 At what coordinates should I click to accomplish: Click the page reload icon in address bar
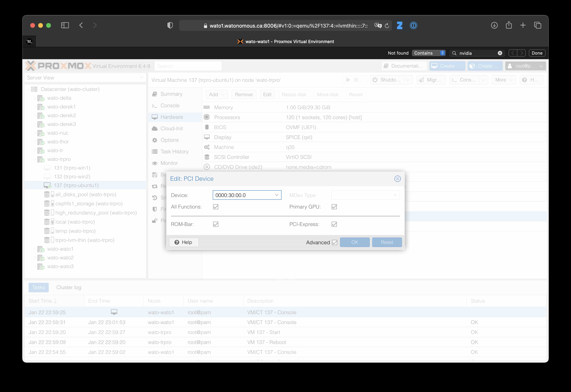click(387, 26)
